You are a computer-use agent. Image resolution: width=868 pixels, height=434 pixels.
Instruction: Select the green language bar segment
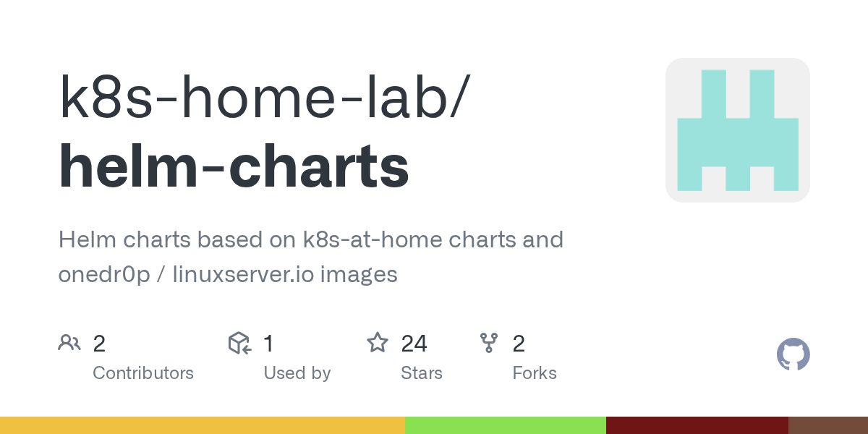(x=506, y=425)
